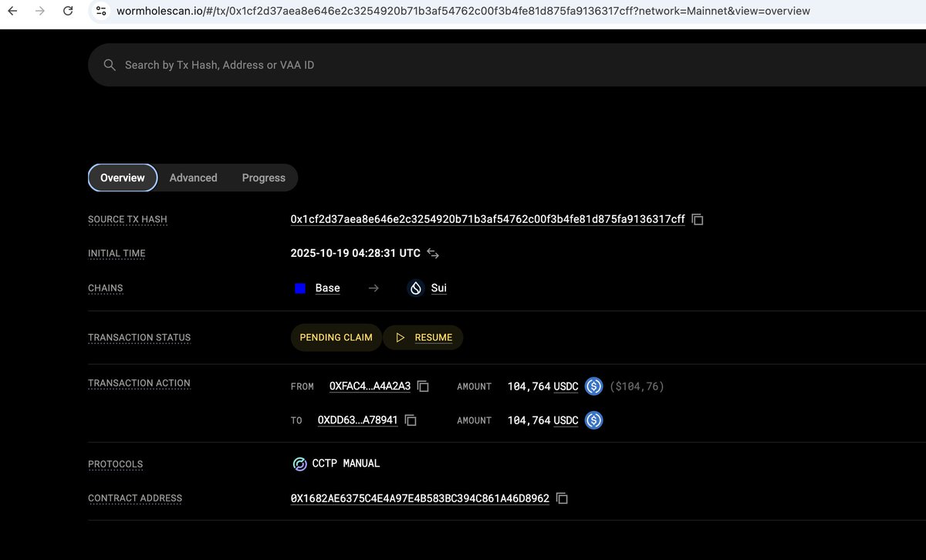Reload the page with the refresh icon
Image resolution: width=926 pixels, height=560 pixels.
(68, 11)
